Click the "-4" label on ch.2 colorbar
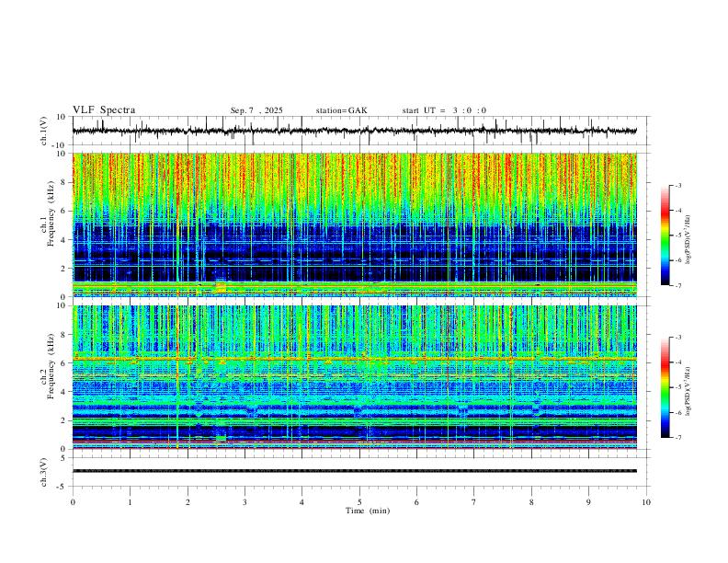728x563 pixels. click(678, 362)
